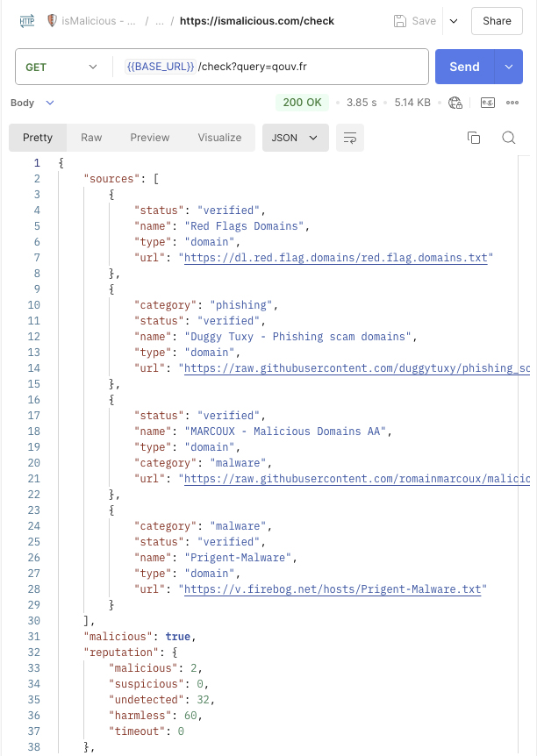This screenshot has width=537, height=756.
Task: Open the Body response view selector
Action: 30,102
